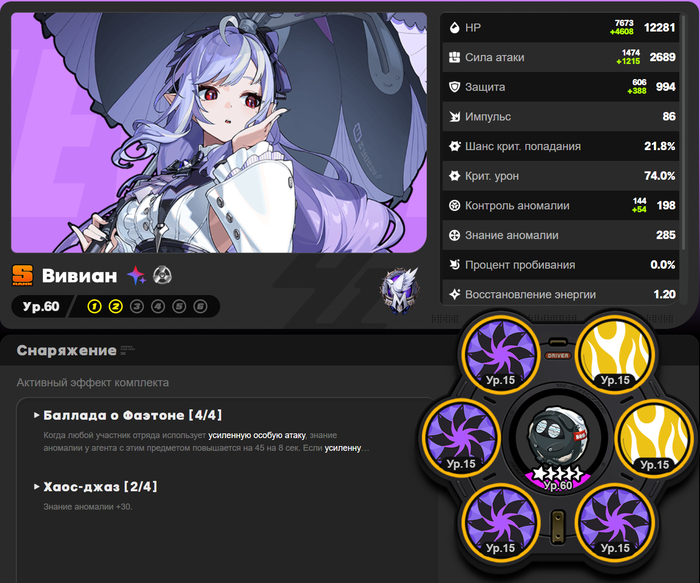Click the Ether attribute icon beside Вивиан

tap(136, 275)
